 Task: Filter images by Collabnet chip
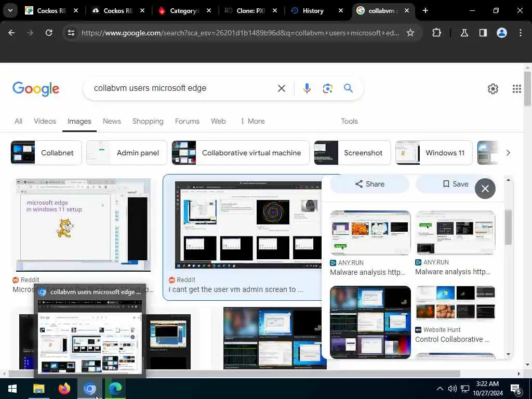coord(46,153)
